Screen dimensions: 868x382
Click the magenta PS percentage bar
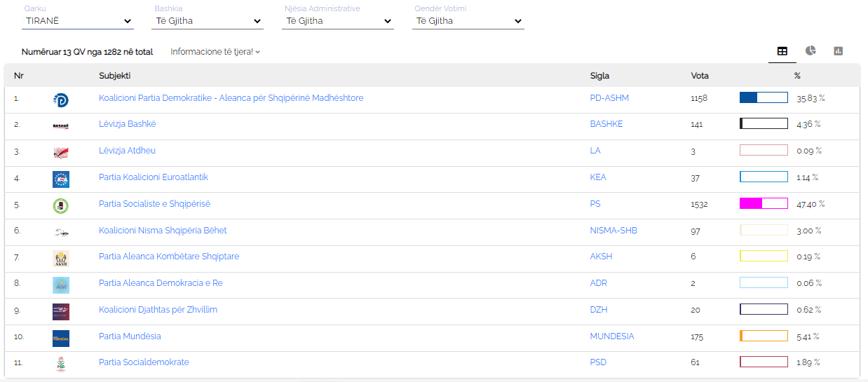click(x=764, y=204)
